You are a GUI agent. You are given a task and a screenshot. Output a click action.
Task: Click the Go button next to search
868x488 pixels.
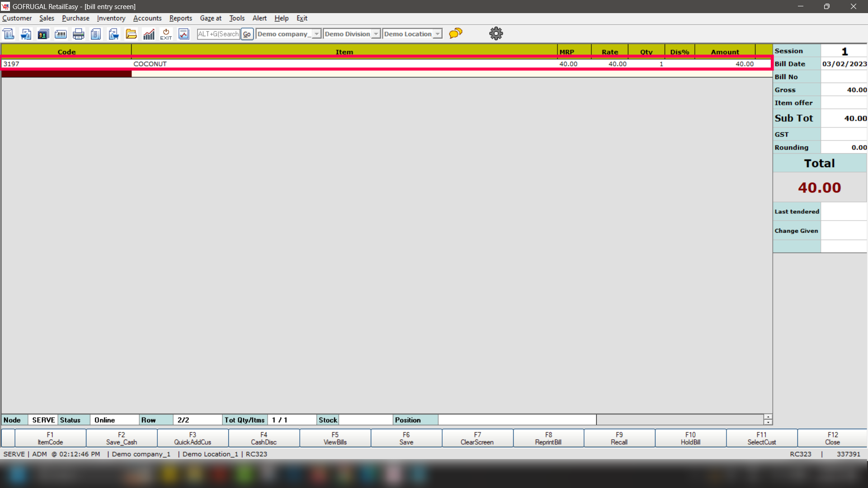(x=247, y=34)
